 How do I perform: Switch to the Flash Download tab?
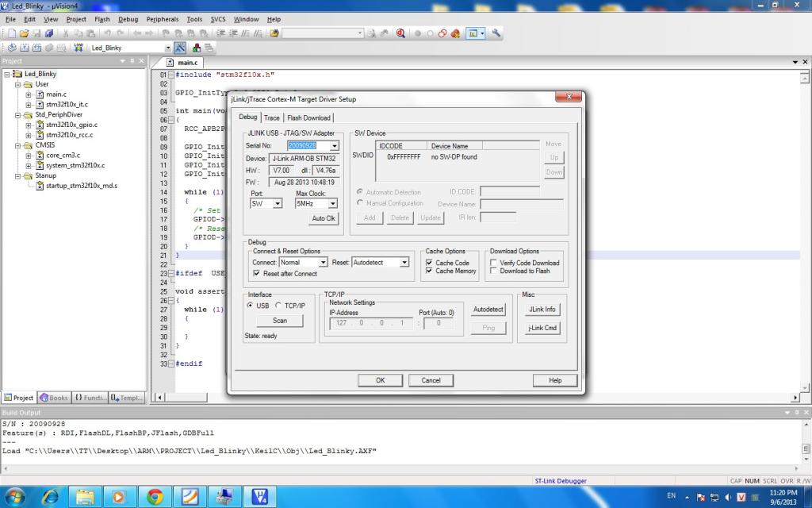coord(308,117)
